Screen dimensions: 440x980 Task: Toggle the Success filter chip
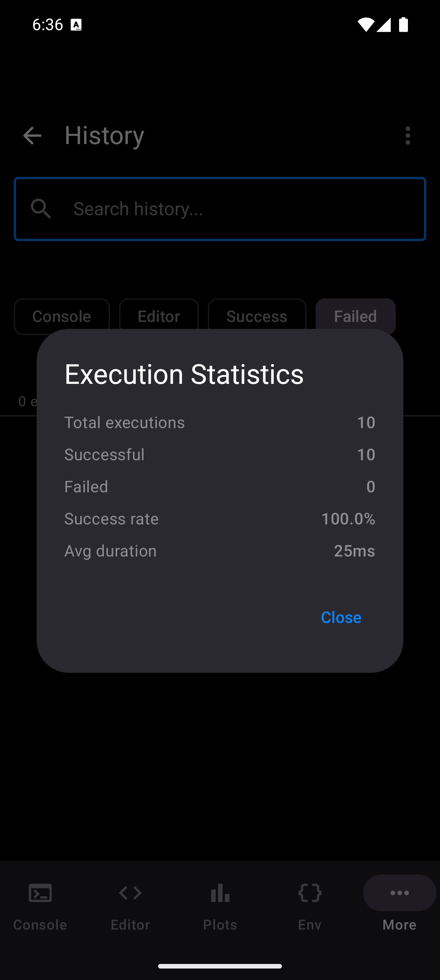click(x=257, y=316)
